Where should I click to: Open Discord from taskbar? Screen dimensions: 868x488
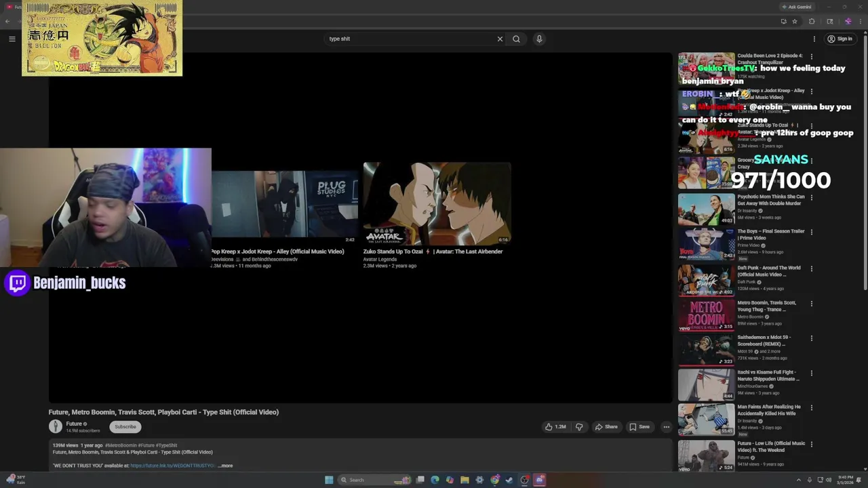pos(540,480)
